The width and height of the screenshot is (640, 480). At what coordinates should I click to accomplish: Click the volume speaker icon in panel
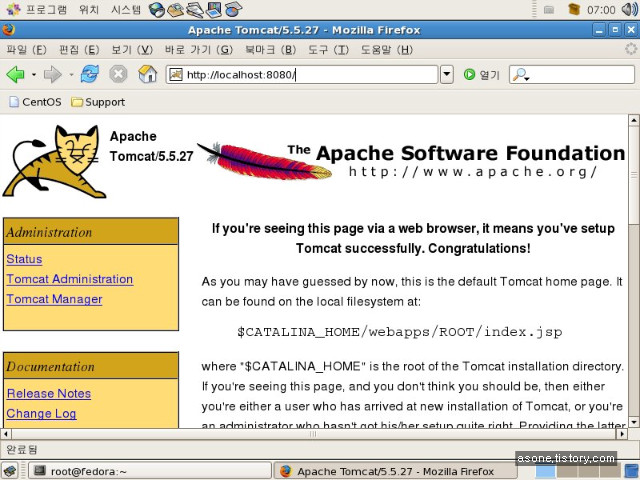click(630, 9)
